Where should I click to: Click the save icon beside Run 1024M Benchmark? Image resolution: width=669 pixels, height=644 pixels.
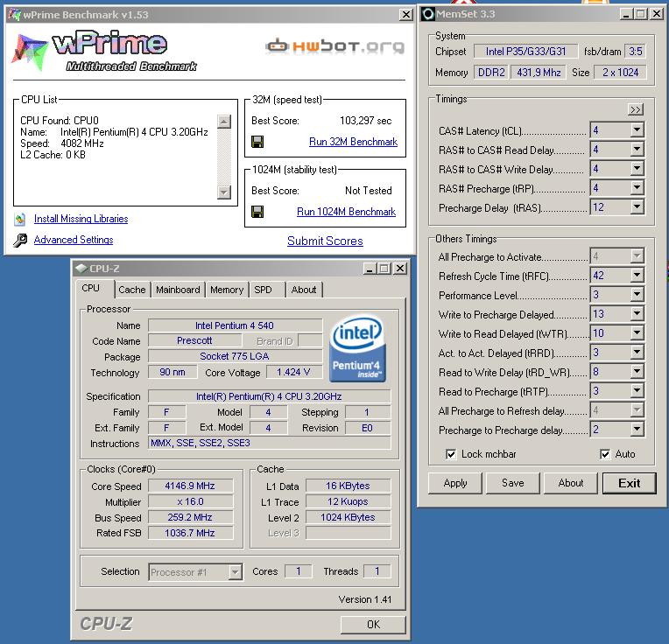(257, 212)
